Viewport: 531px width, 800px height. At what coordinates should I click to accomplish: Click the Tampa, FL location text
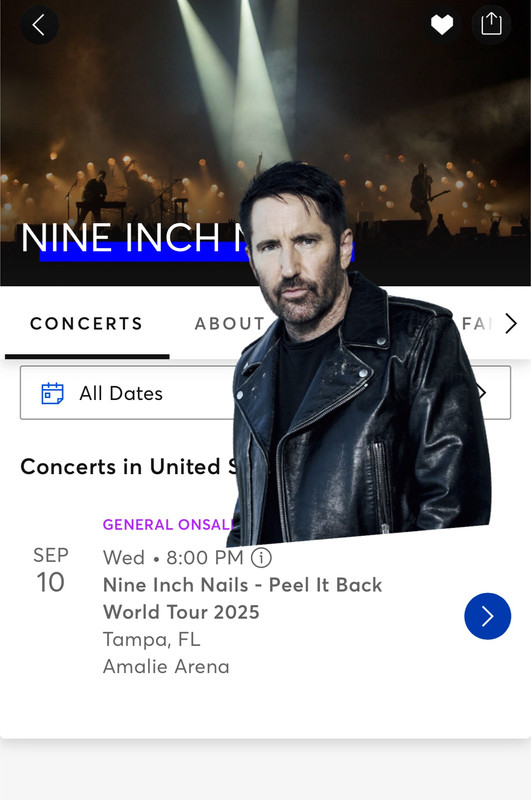pyautogui.click(x=151, y=639)
